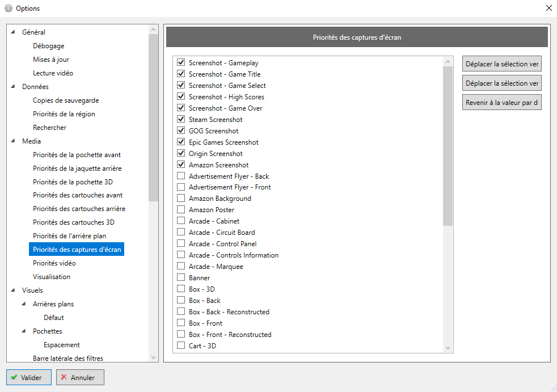Check Box - Back - Reconstructed
The image size is (557, 392).
click(181, 311)
